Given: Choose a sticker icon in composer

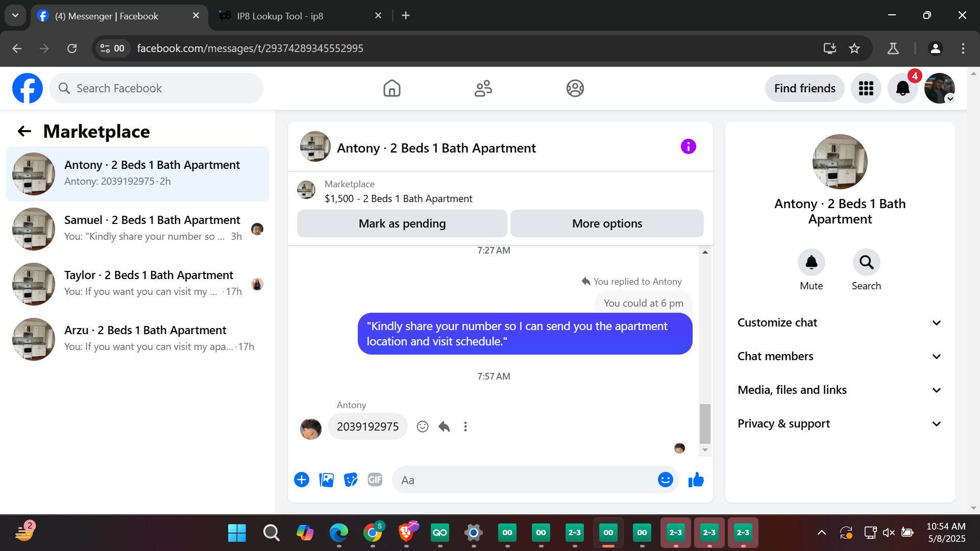Looking at the screenshot, I should point(351,480).
